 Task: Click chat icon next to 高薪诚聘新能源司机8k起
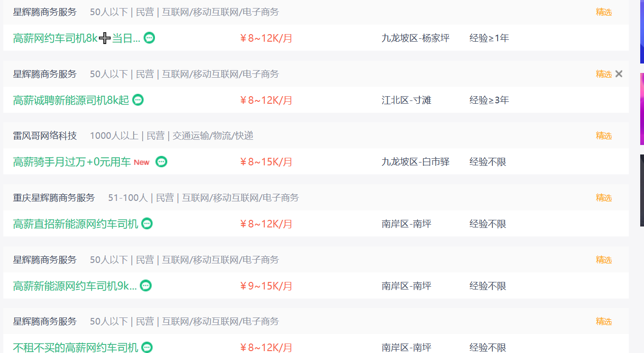tap(138, 100)
